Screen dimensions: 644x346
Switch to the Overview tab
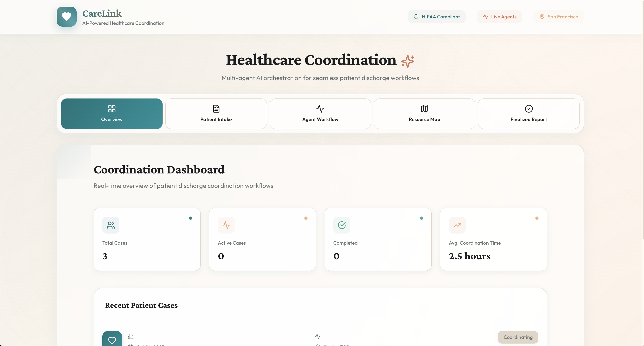point(112,114)
